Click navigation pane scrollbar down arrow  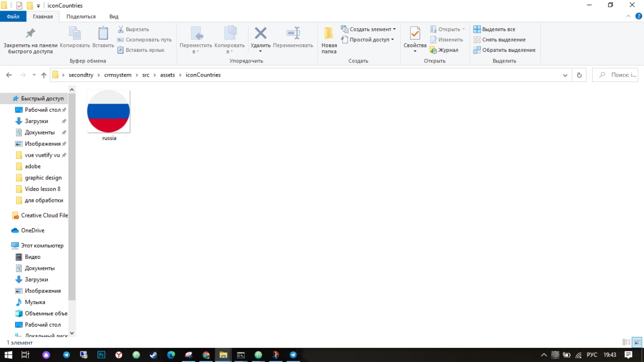coord(71,333)
